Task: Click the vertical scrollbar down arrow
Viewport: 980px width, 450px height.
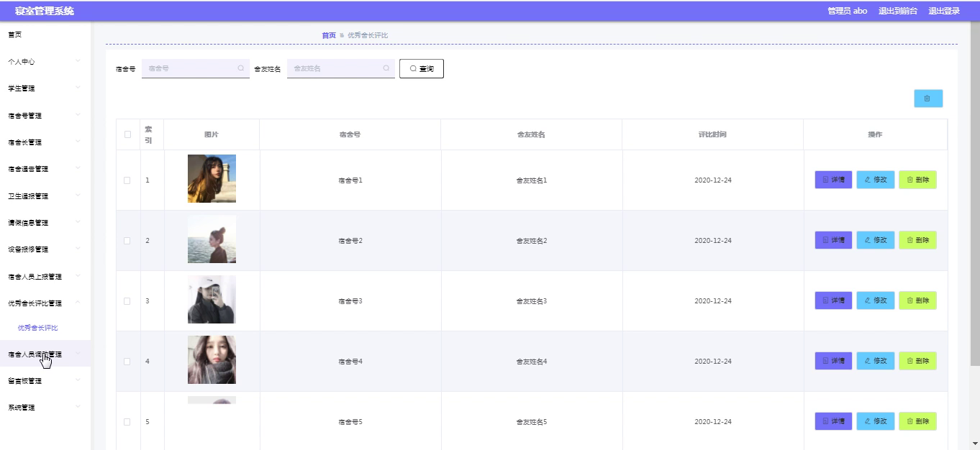Action: 975,444
